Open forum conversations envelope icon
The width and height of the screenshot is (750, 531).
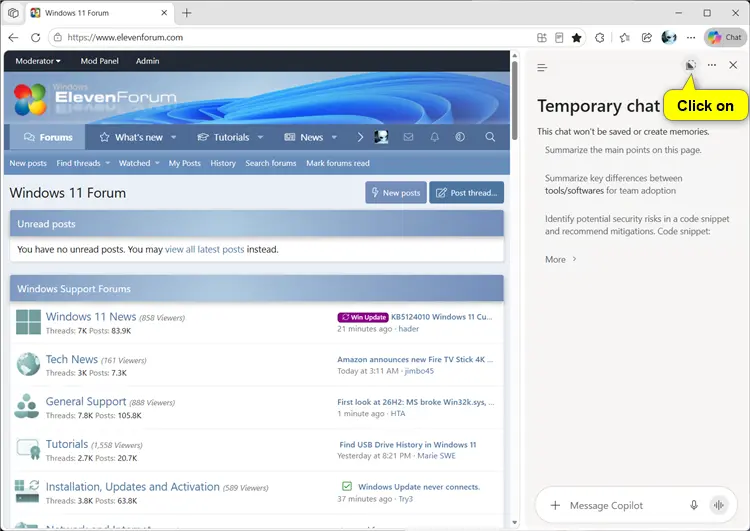tap(408, 137)
